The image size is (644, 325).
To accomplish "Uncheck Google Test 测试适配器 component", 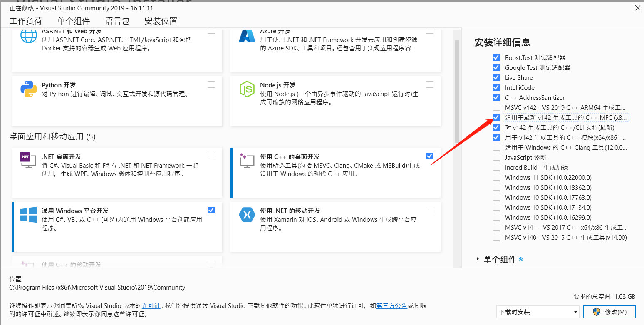I will (496, 67).
